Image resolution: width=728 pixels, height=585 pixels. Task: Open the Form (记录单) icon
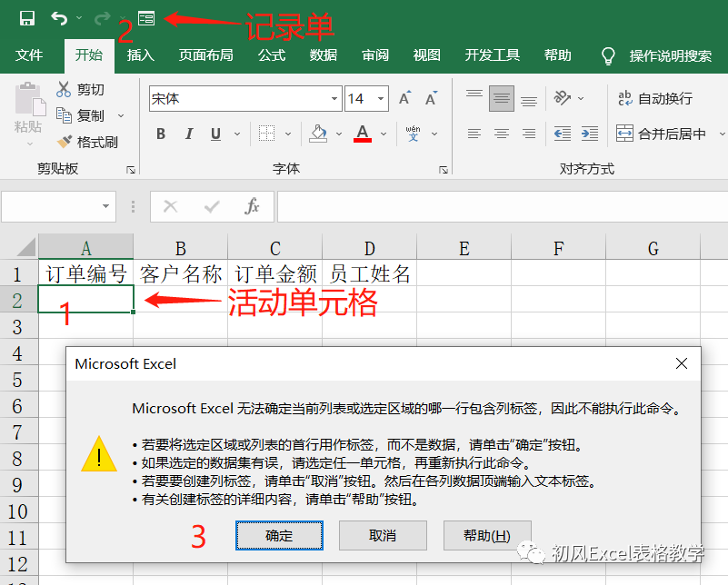(x=146, y=18)
